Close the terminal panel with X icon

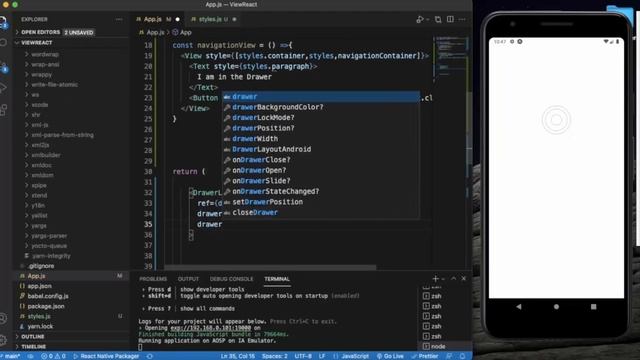click(x=464, y=278)
